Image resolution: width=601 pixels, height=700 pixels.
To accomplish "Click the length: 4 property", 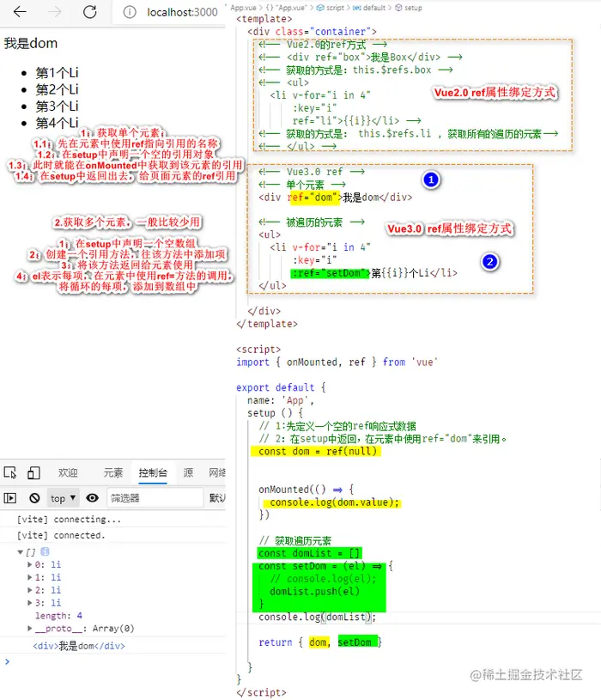I will [58, 616].
